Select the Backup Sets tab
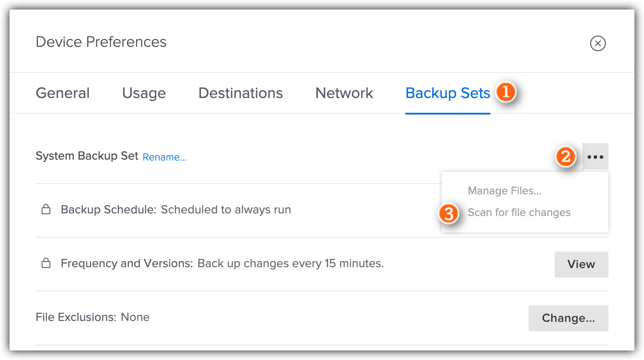The width and height of the screenshot is (644, 360). click(x=447, y=93)
